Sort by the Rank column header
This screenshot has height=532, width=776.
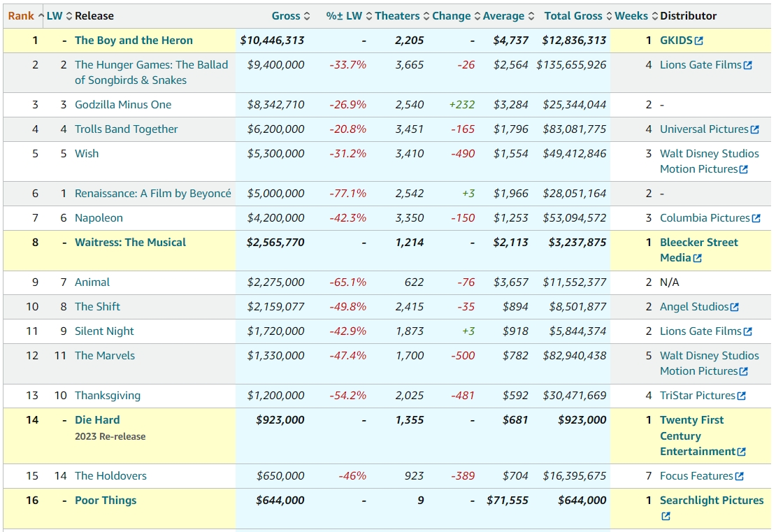coord(26,16)
